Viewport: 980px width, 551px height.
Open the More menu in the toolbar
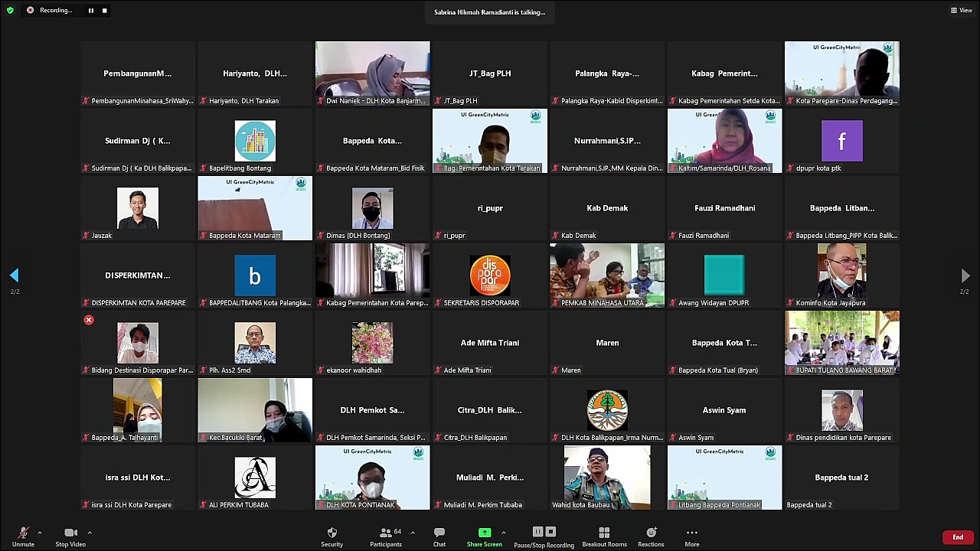[x=691, y=536]
